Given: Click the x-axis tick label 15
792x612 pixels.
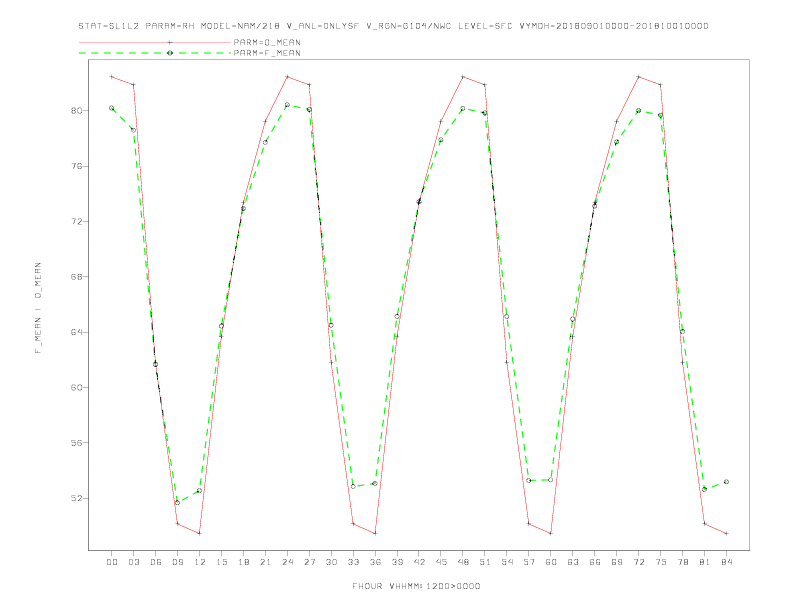Looking at the screenshot, I should (x=221, y=562).
